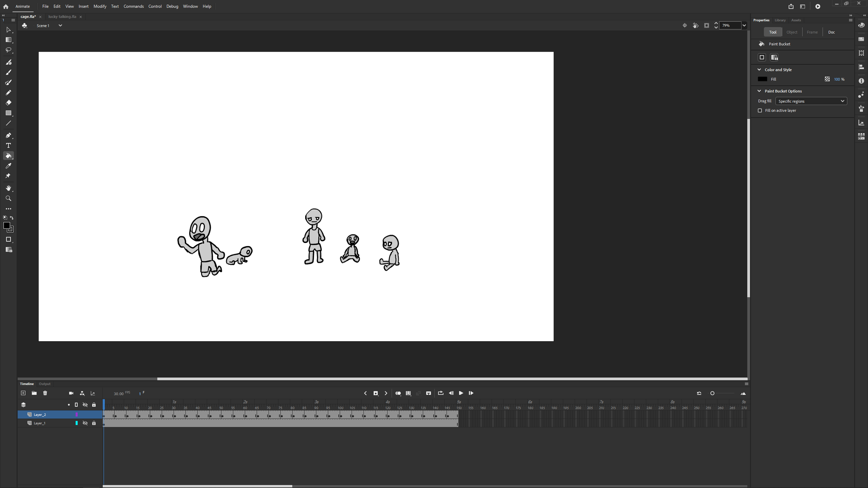Add a new layer in timeline

pyautogui.click(x=23, y=393)
